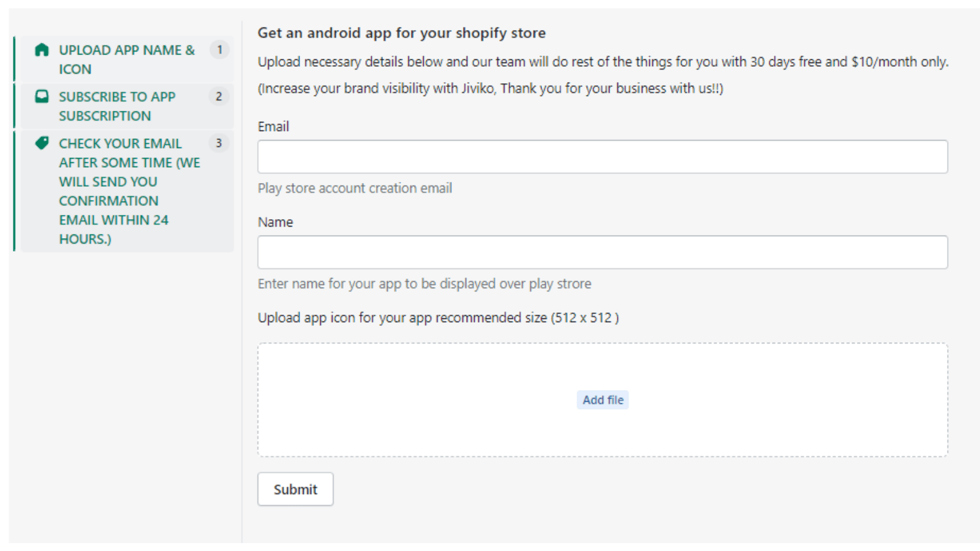Click the Play store account creation email hint
This screenshot has width=980, height=551.
tap(355, 189)
